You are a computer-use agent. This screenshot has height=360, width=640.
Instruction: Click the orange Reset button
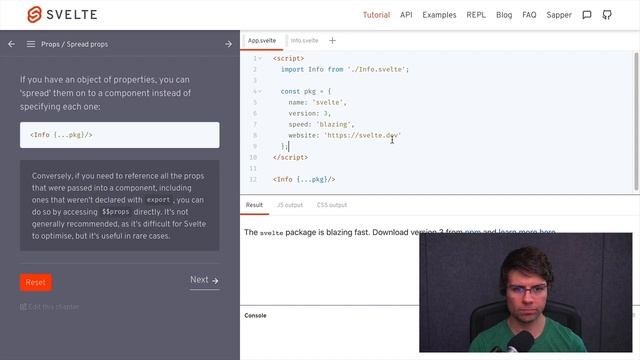[x=36, y=282]
